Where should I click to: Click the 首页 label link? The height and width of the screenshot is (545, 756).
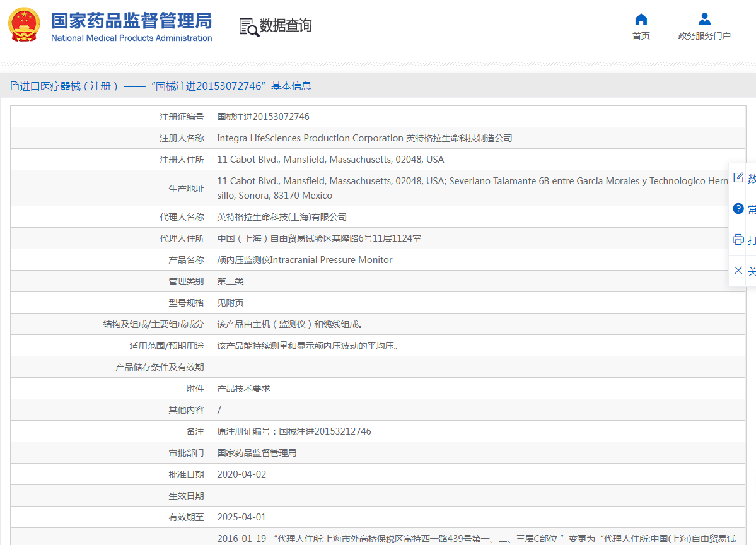641,36
